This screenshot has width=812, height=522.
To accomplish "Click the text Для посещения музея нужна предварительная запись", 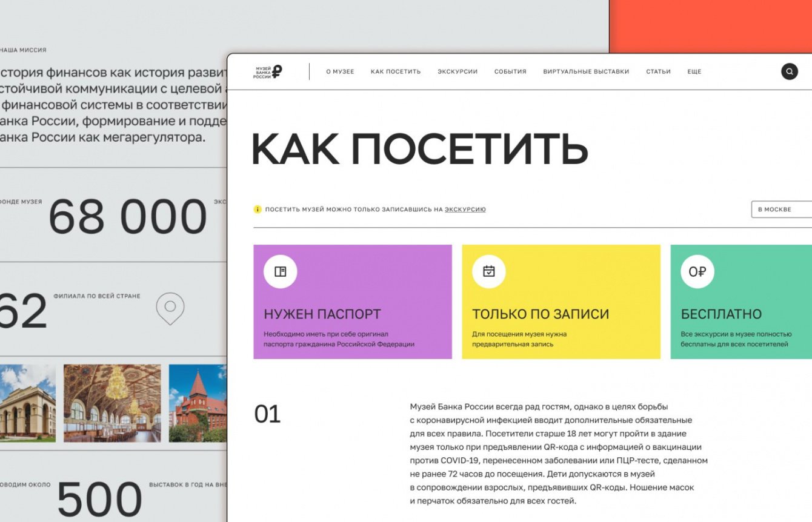I will tap(519, 339).
